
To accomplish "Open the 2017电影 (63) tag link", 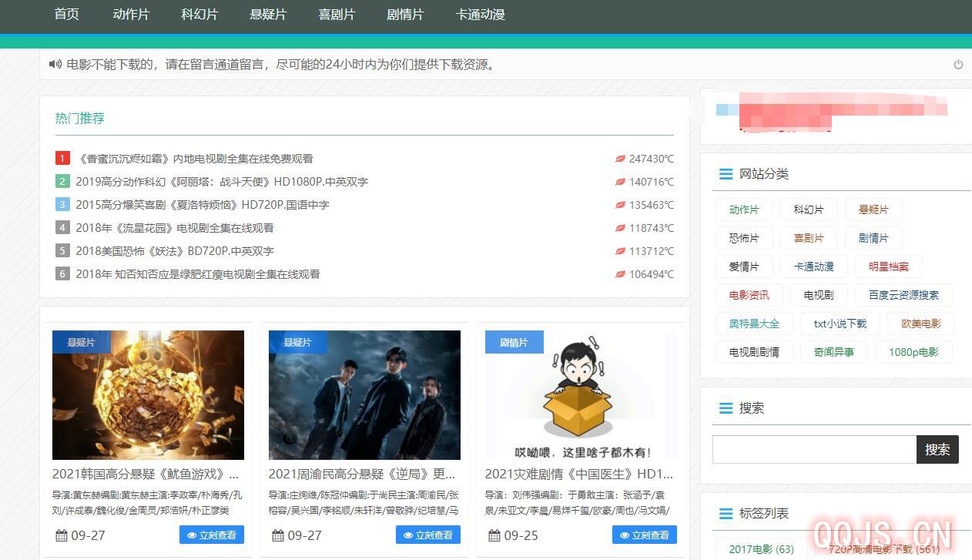I will pos(761,549).
